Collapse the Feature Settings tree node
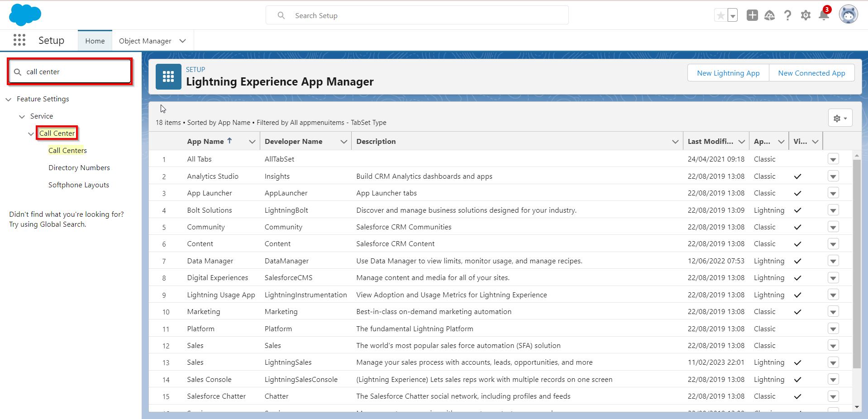 [9, 99]
